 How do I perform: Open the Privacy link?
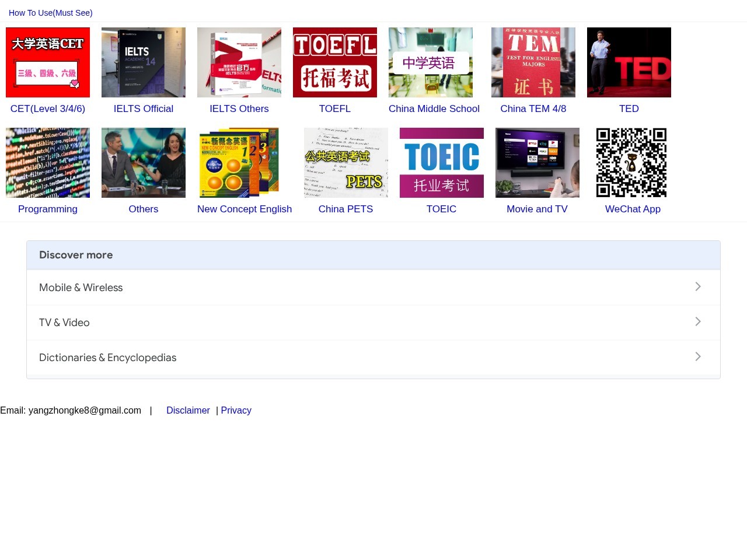click(x=236, y=410)
